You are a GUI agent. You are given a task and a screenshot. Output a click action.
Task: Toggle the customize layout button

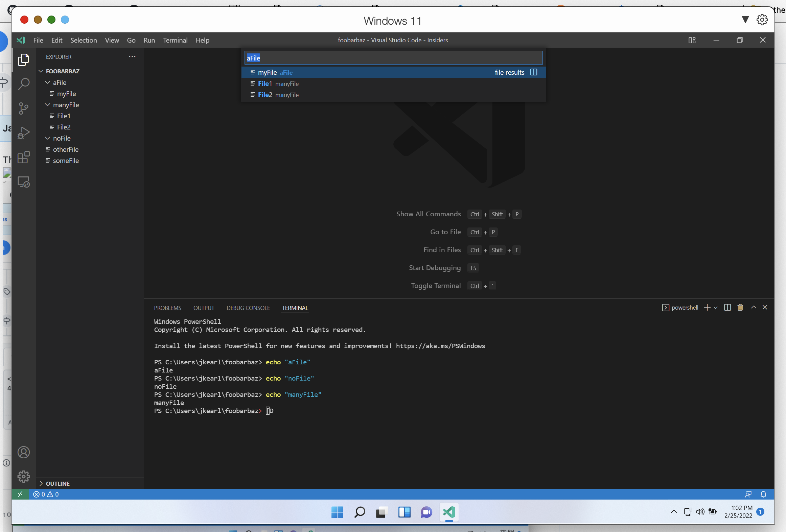[692, 40]
